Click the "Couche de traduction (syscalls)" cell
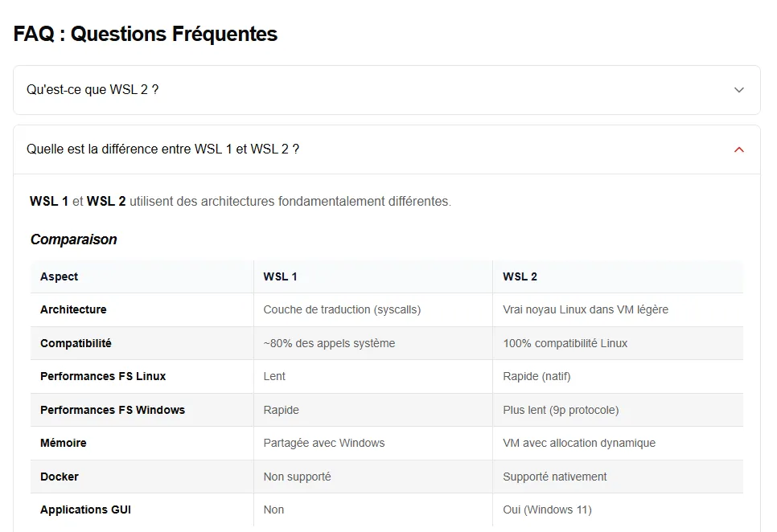The image size is (777, 532). click(342, 309)
